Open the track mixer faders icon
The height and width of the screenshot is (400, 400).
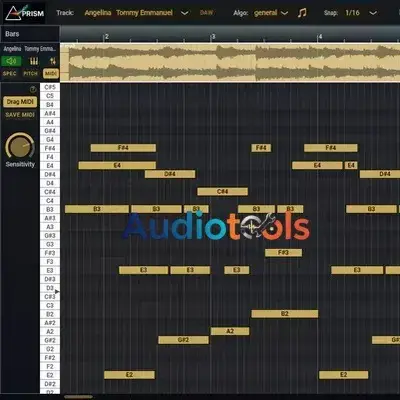click(34, 61)
